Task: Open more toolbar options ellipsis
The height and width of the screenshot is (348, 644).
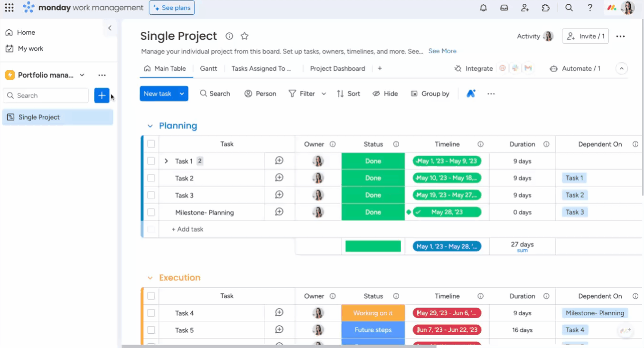Action: 491,94
